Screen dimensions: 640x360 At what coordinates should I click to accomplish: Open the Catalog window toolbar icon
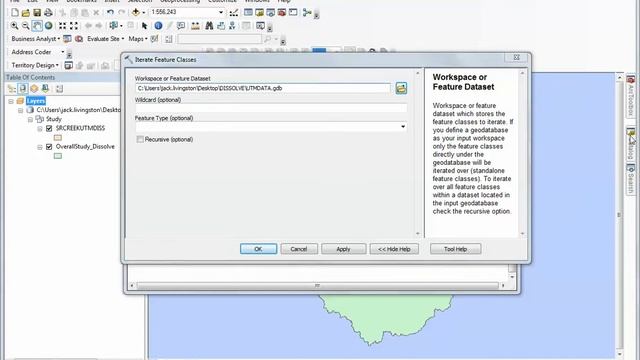tap(259, 13)
